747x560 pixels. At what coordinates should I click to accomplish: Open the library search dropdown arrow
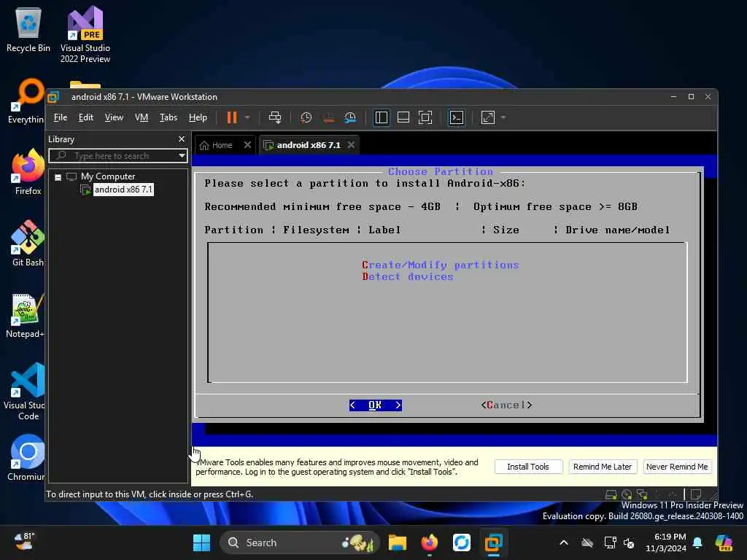tap(182, 156)
